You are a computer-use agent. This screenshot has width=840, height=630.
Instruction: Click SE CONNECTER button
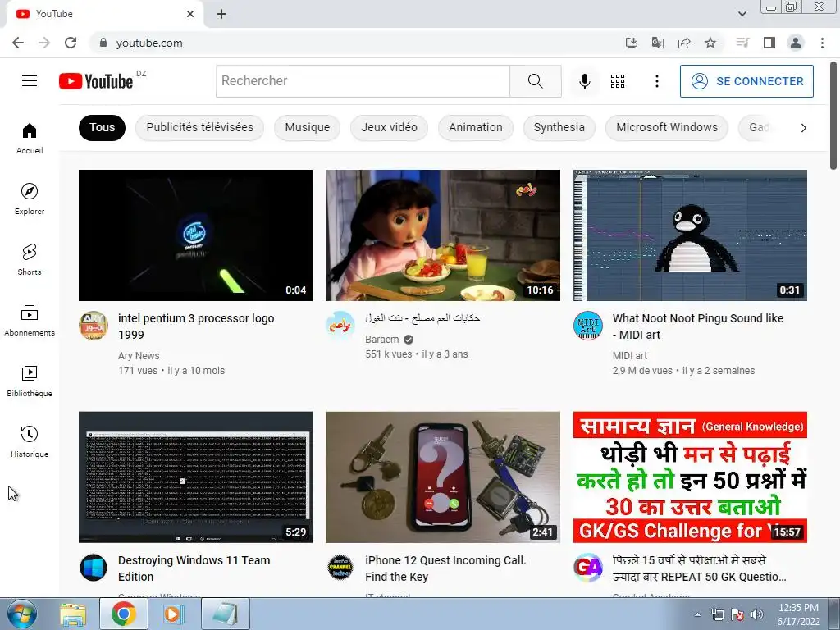click(x=746, y=81)
